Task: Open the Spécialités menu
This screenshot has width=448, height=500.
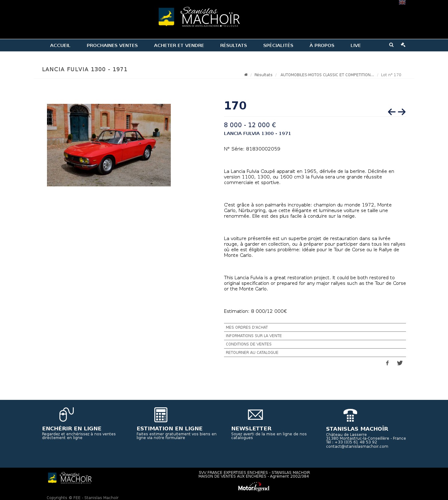Action: coord(278,45)
